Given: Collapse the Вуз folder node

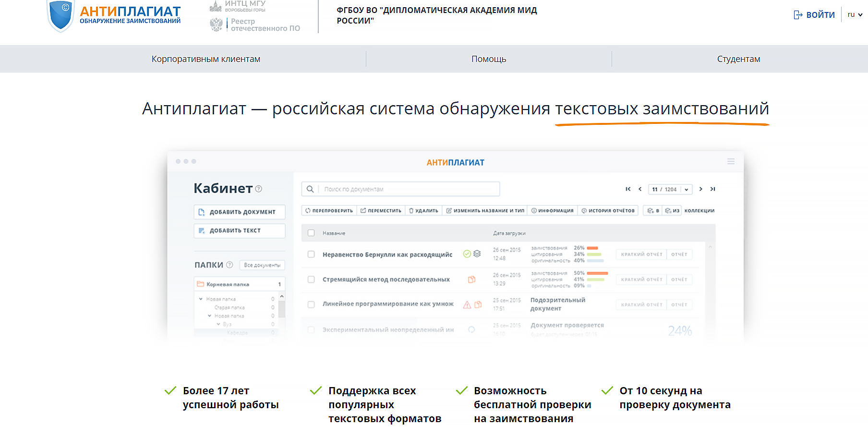Looking at the screenshot, I should pyautogui.click(x=218, y=324).
